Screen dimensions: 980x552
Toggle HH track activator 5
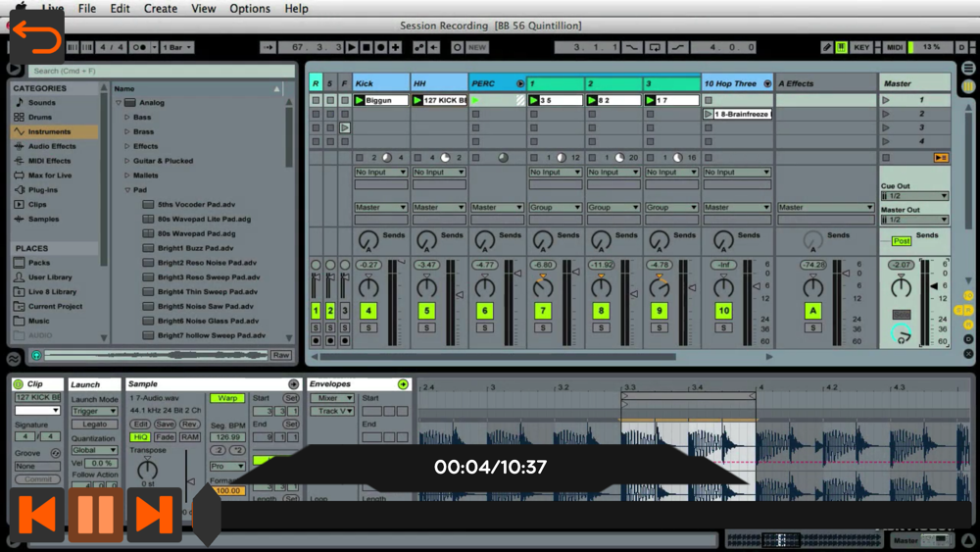point(426,311)
